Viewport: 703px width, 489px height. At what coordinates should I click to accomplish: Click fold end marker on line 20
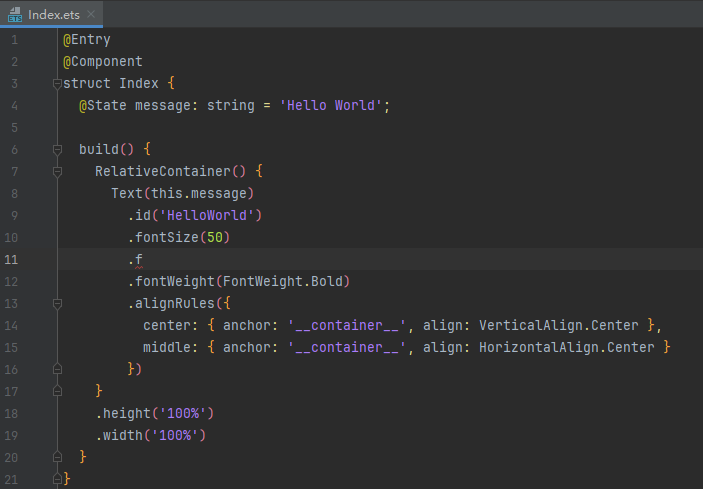tap(57, 457)
